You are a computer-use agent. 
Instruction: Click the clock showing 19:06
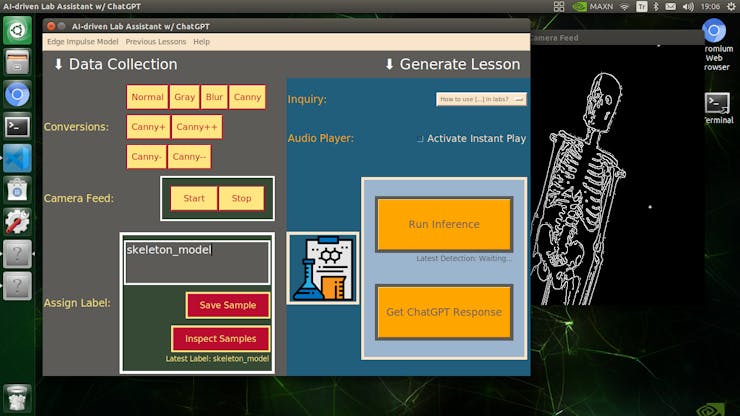click(710, 6)
